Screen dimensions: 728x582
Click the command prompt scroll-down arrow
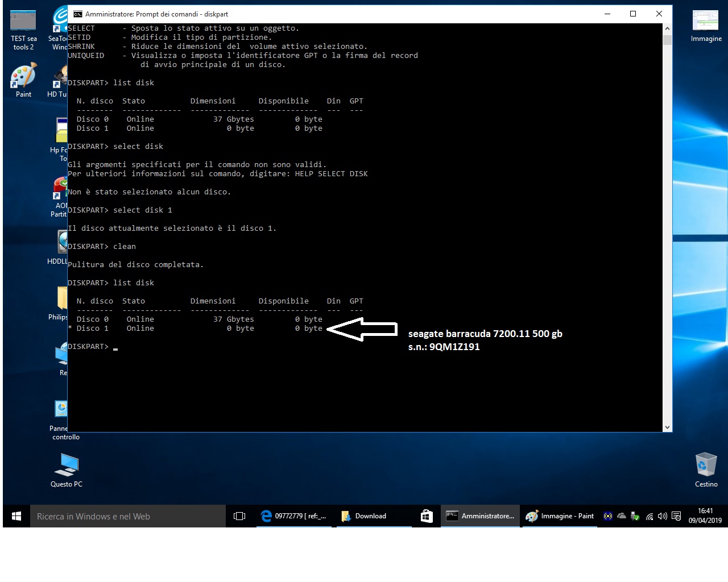667,427
